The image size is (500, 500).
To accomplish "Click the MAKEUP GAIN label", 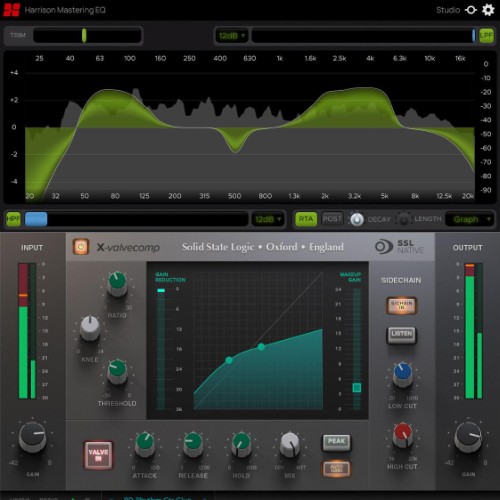I will pyautogui.click(x=350, y=277).
